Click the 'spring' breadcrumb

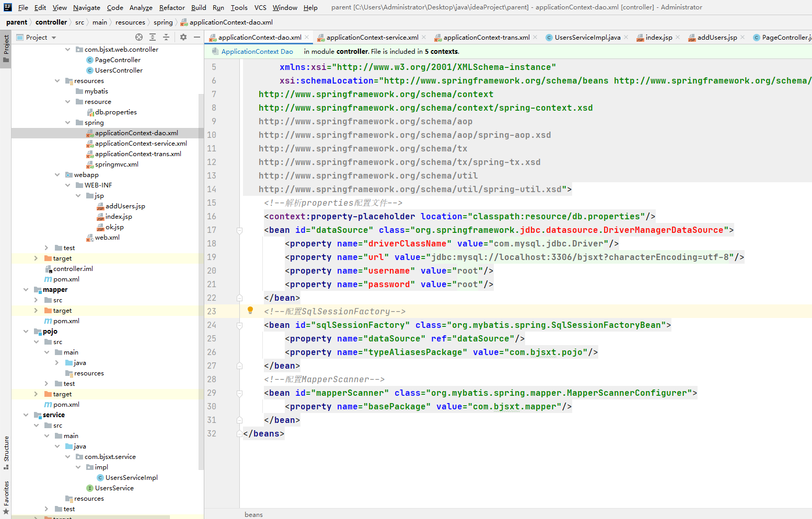(163, 22)
